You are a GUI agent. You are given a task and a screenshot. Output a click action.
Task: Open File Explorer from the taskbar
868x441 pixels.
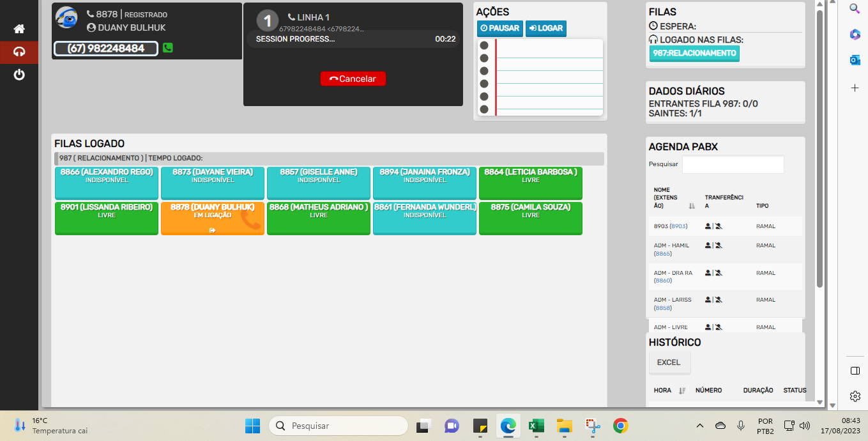(x=564, y=426)
